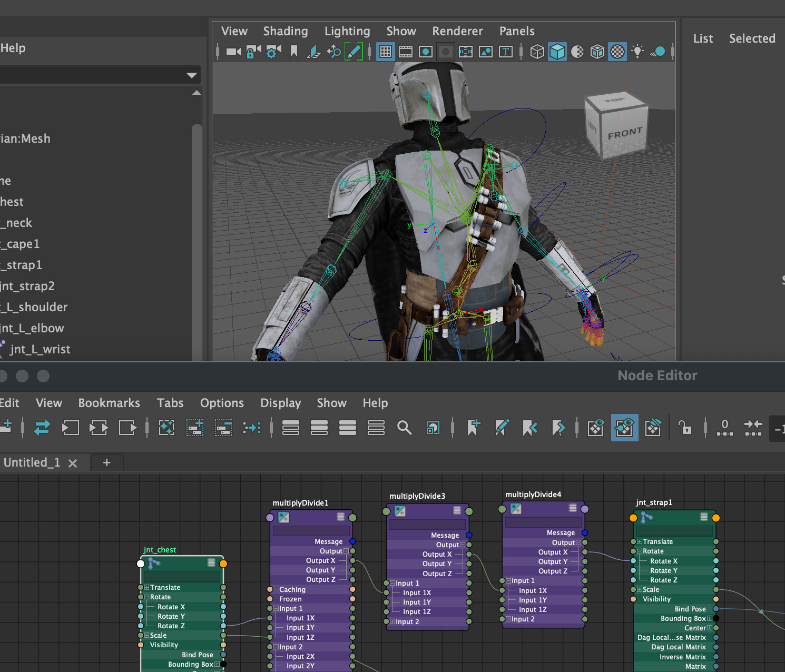Viewport: 785px width, 672px height.
Task: Click the next bookmark icon
Action: [x=558, y=428]
